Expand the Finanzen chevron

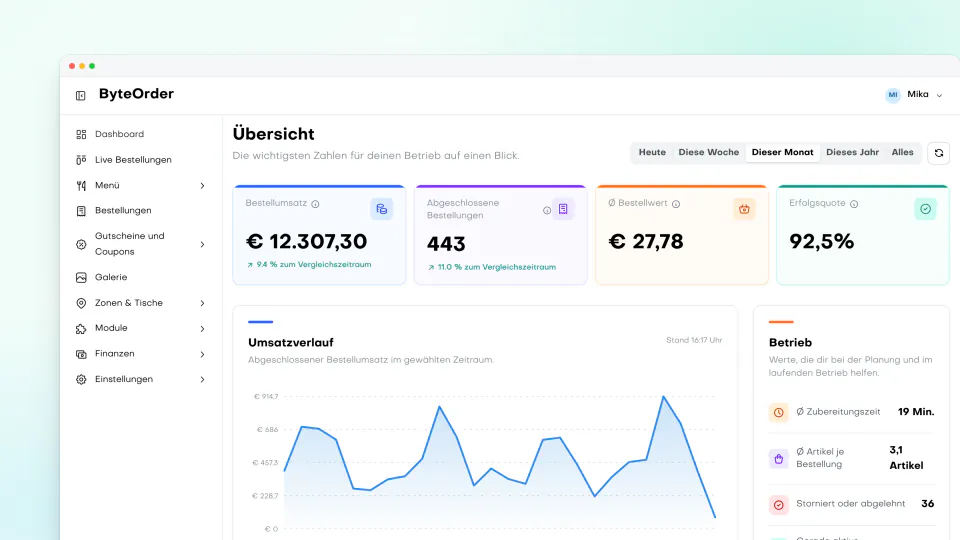coord(203,354)
